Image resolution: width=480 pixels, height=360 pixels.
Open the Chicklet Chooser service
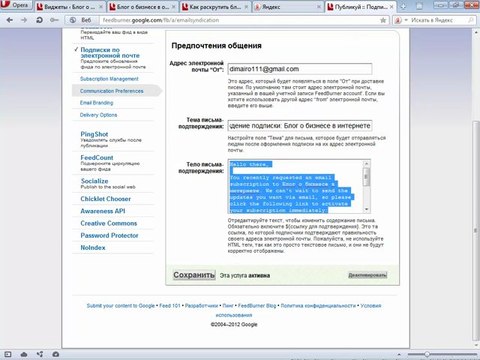[x=105, y=199]
